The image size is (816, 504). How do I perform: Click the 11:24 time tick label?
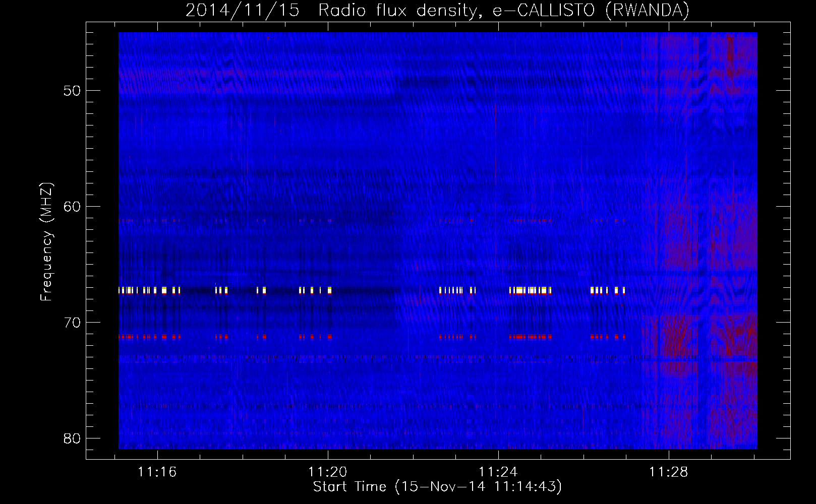[x=498, y=472]
